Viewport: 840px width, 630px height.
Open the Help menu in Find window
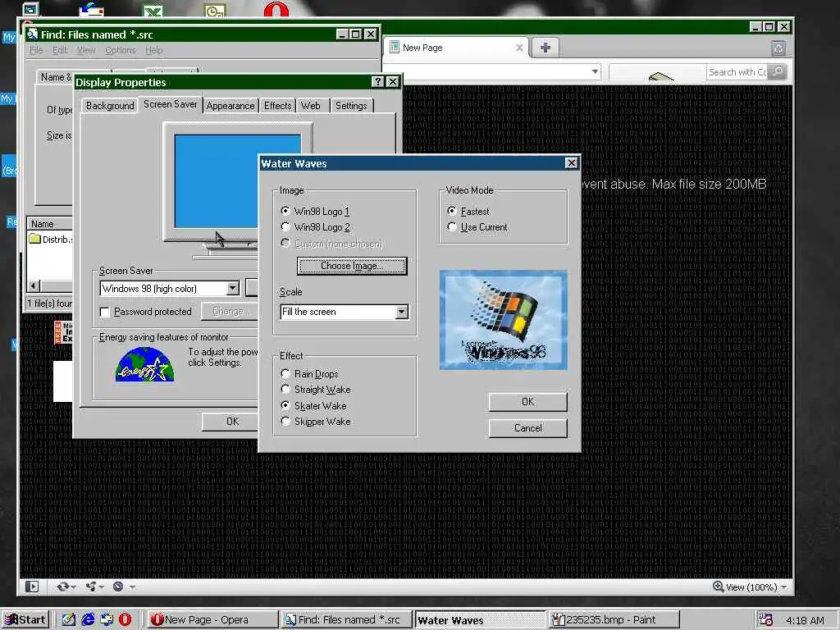[x=153, y=50]
